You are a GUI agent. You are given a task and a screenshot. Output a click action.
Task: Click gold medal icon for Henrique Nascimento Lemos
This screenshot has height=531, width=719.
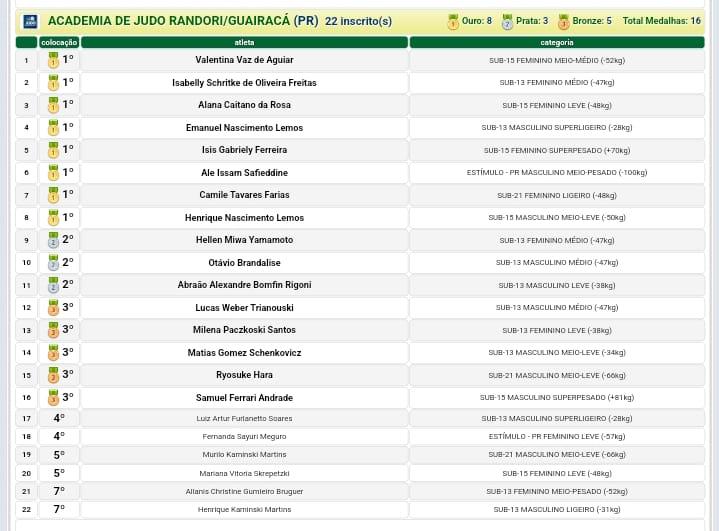[x=54, y=217]
